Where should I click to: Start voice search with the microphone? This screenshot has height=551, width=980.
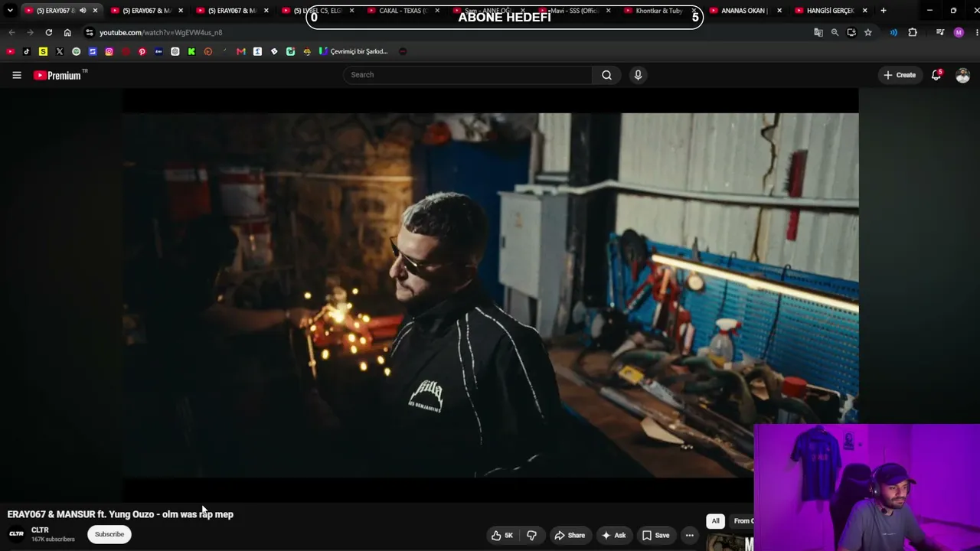[638, 75]
